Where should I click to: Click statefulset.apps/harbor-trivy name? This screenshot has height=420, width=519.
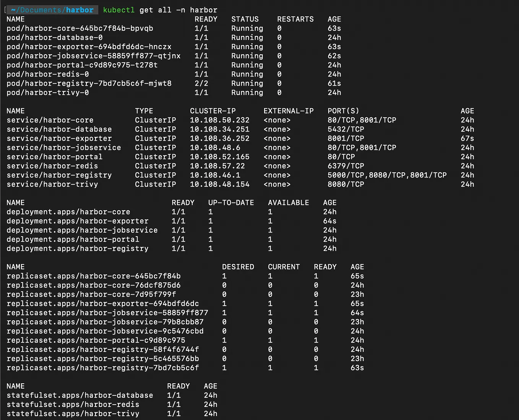[73, 414]
